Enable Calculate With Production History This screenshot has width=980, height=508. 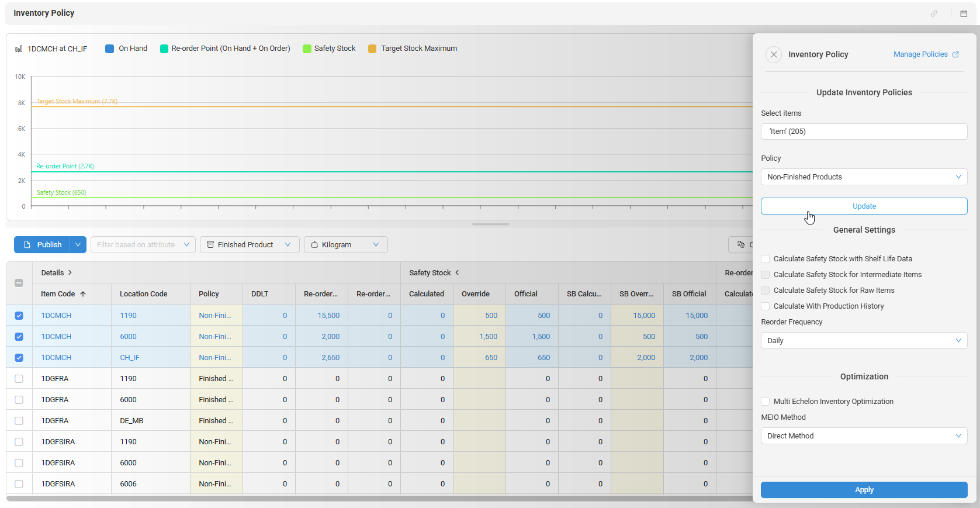pyautogui.click(x=766, y=306)
